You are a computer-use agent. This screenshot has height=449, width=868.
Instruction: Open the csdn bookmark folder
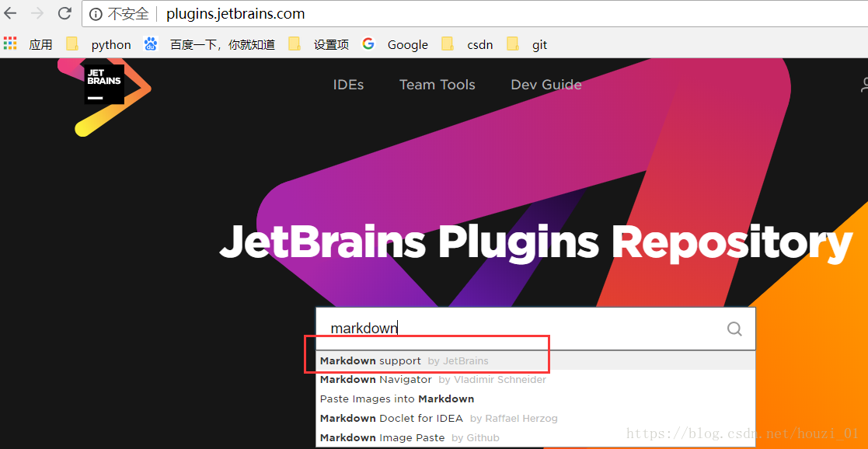click(467, 44)
